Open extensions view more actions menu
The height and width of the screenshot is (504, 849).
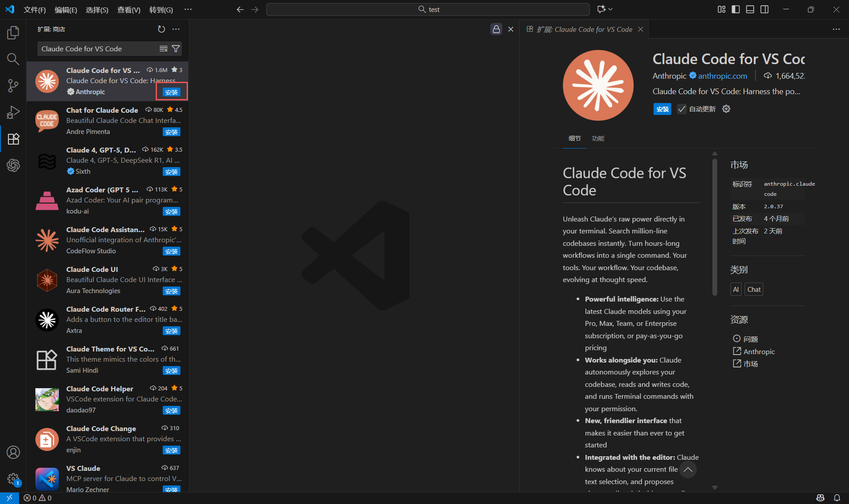pos(176,29)
